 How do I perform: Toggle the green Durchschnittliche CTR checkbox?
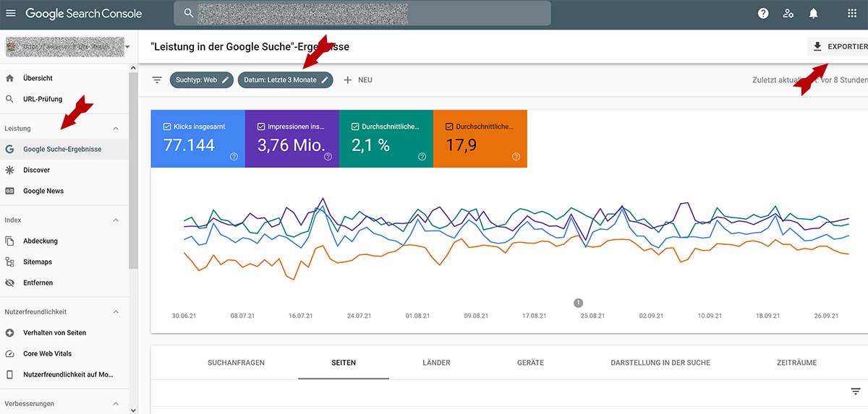[355, 126]
